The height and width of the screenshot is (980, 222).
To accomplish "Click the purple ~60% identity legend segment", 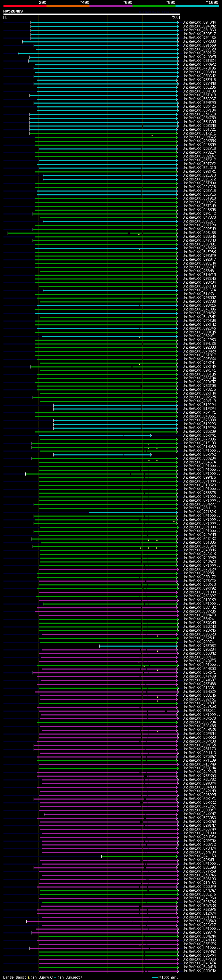I will tap(111, 7).
